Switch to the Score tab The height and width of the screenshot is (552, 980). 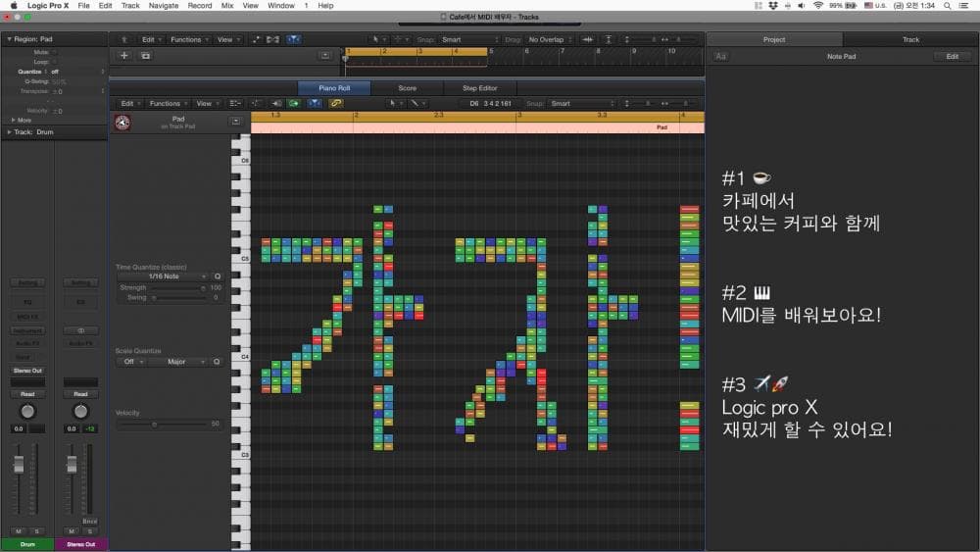tap(407, 88)
